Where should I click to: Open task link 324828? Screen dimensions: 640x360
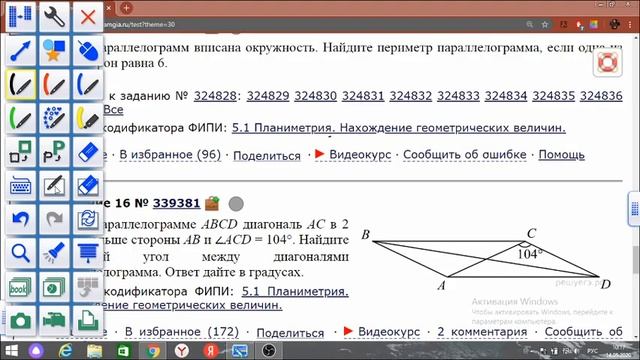[215, 96]
